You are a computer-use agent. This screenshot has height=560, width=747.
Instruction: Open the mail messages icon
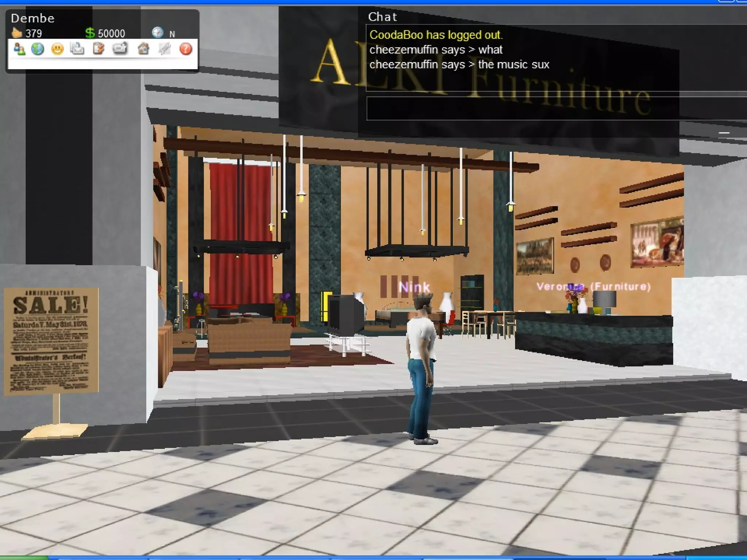click(77, 48)
